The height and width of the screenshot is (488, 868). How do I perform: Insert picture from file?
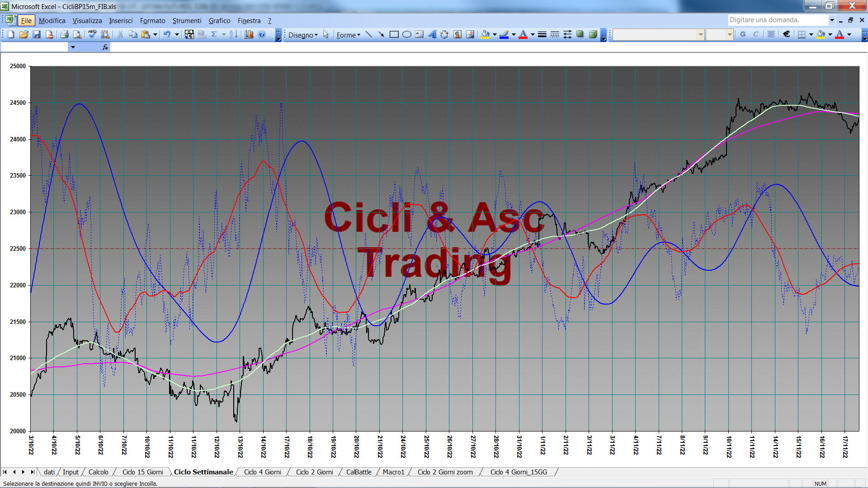470,34
